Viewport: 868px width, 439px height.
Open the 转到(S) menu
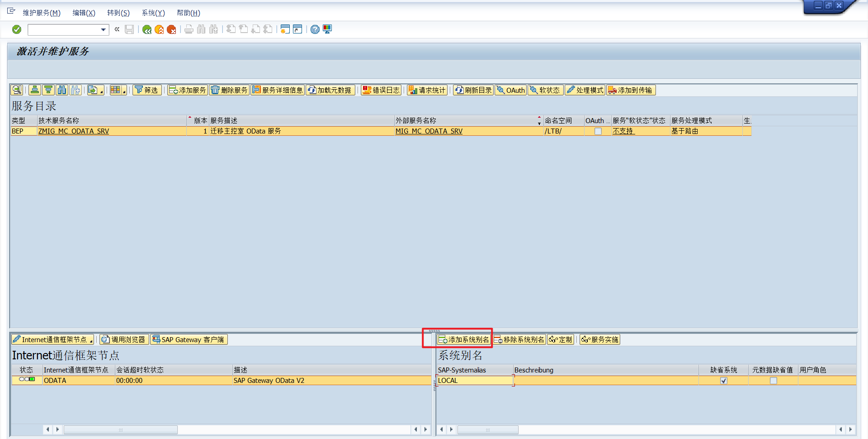(118, 13)
